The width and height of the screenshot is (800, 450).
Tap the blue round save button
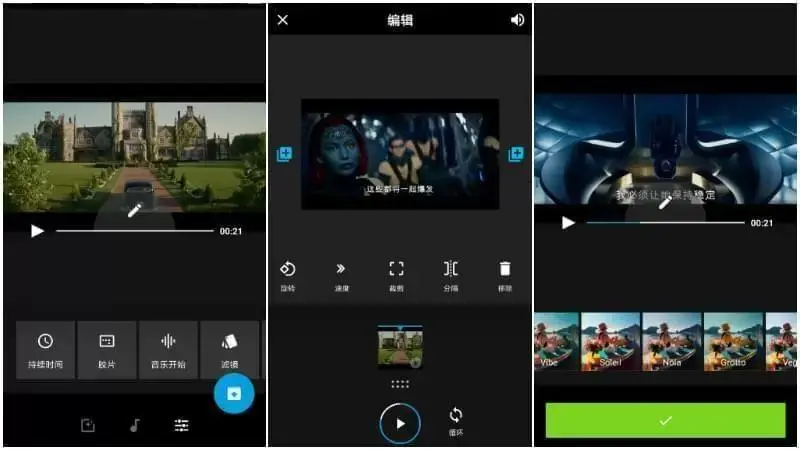tap(234, 393)
